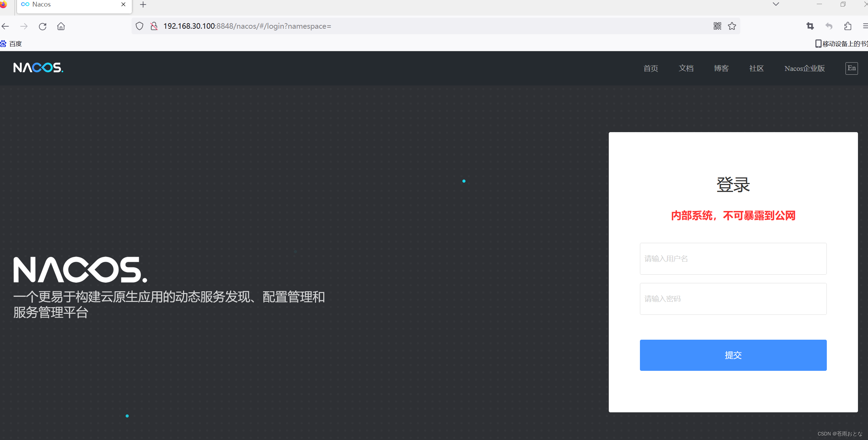Open the QR code icon in address bar
This screenshot has width=868, height=440.
[x=717, y=26]
